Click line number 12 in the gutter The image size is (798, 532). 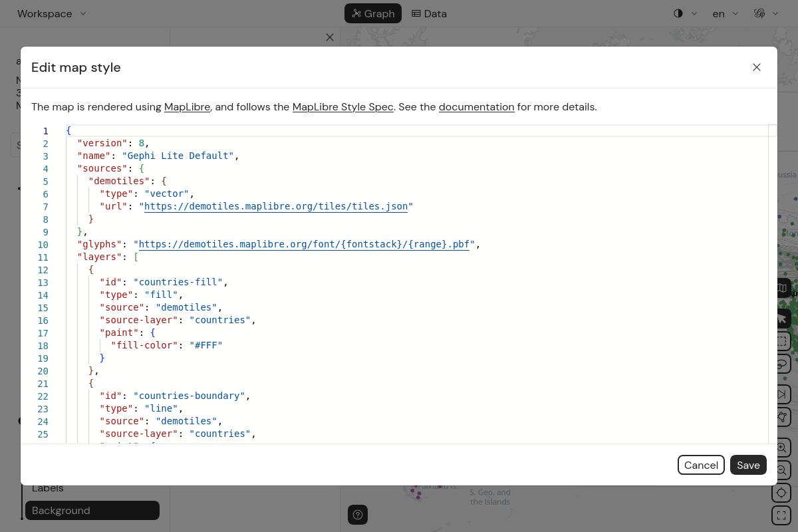(x=43, y=270)
